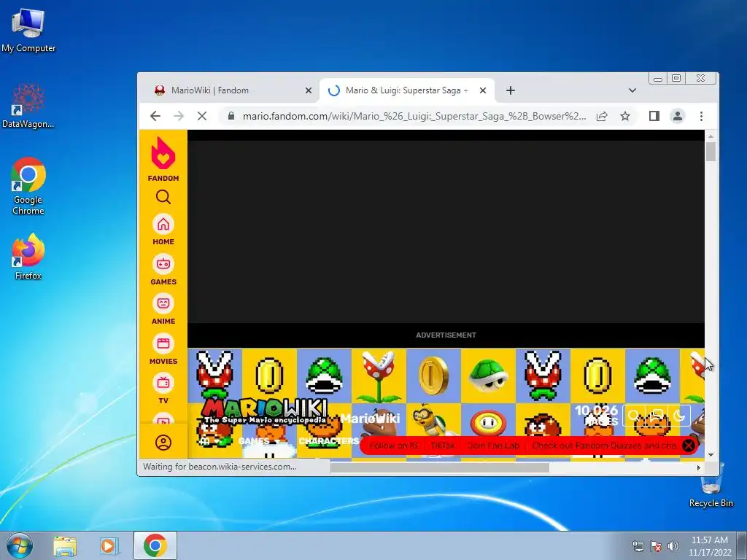
Task: Click the MarioWiki logo image
Action: pos(265,411)
